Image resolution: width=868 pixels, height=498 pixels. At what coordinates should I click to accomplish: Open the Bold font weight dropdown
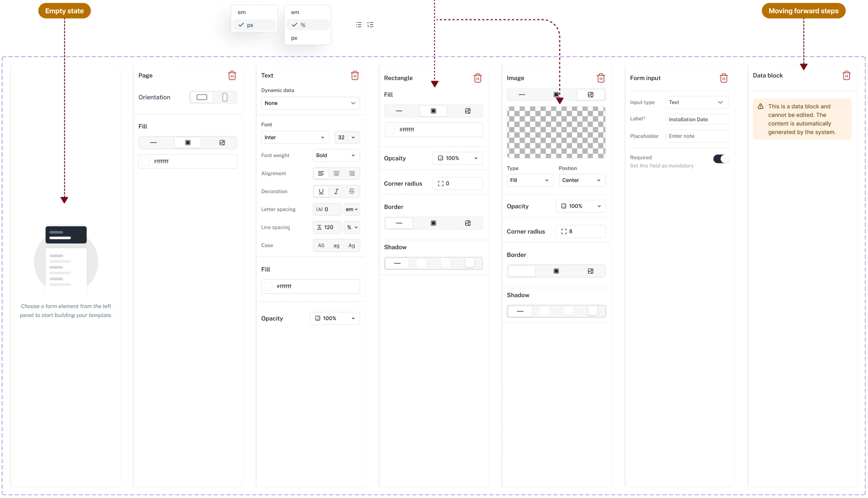click(336, 155)
